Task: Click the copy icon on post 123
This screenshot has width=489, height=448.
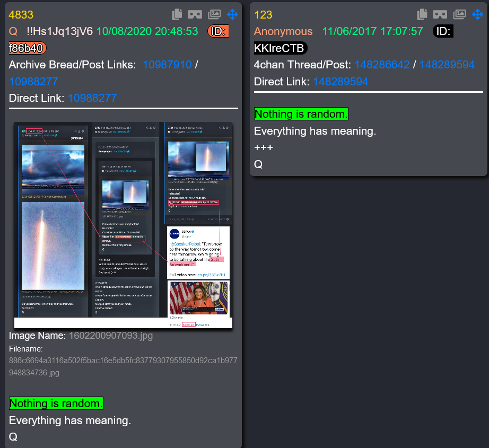Action: pyautogui.click(x=422, y=14)
